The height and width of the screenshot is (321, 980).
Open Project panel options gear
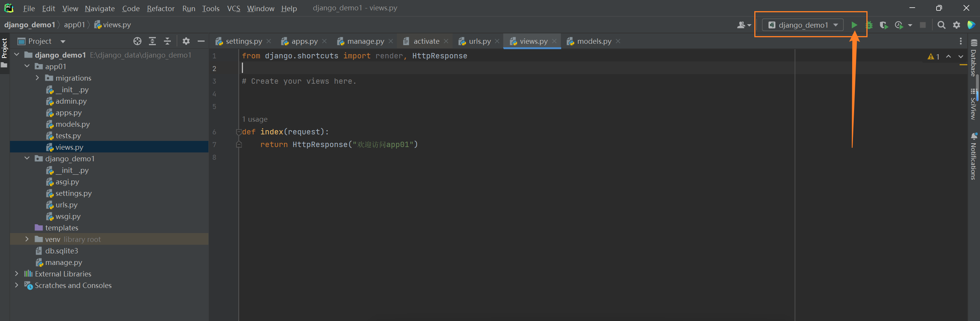(x=186, y=41)
